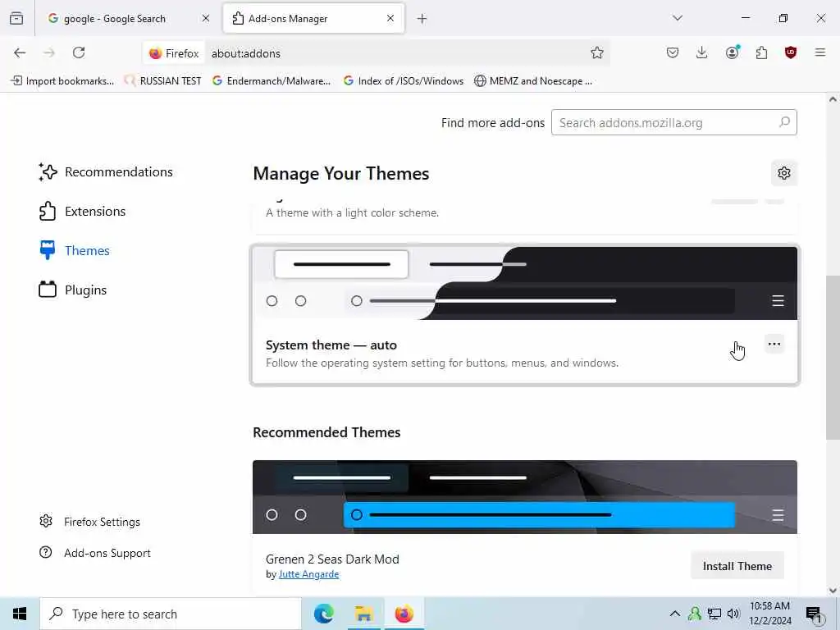The width and height of the screenshot is (840, 630).
Task: Close the Add-ons Manager tab
Action: coord(390,18)
